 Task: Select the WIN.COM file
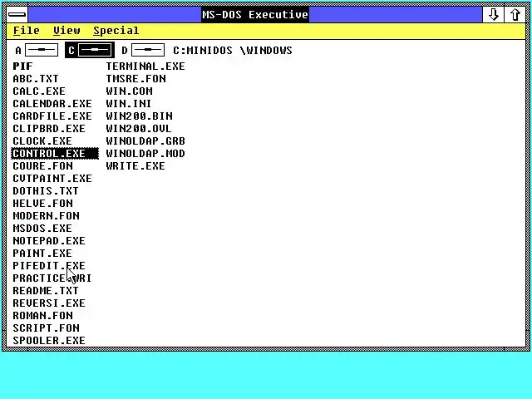[x=130, y=91]
